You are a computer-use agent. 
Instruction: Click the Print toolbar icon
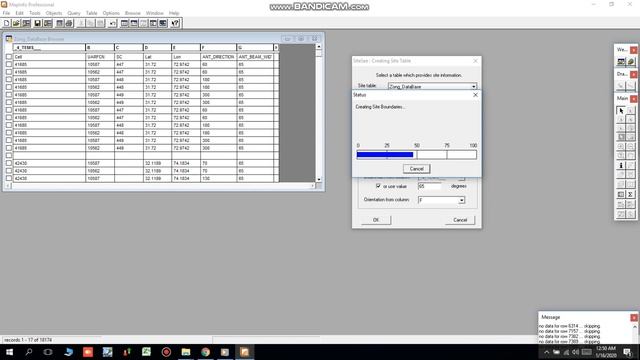(69, 23)
